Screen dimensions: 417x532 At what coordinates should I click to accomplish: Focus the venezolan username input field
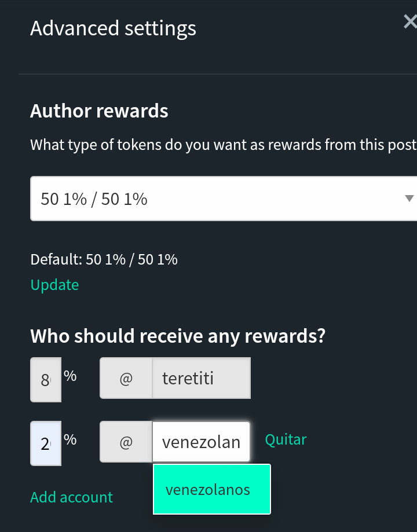pos(201,442)
